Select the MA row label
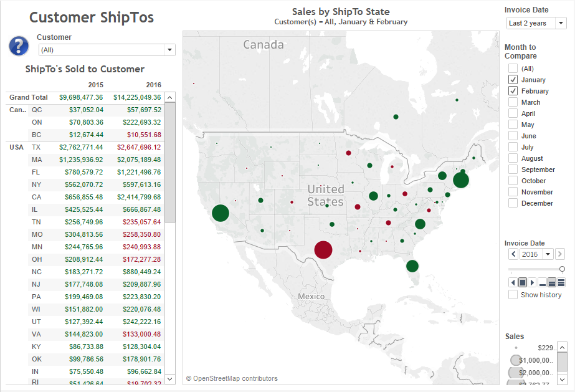 (37, 160)
